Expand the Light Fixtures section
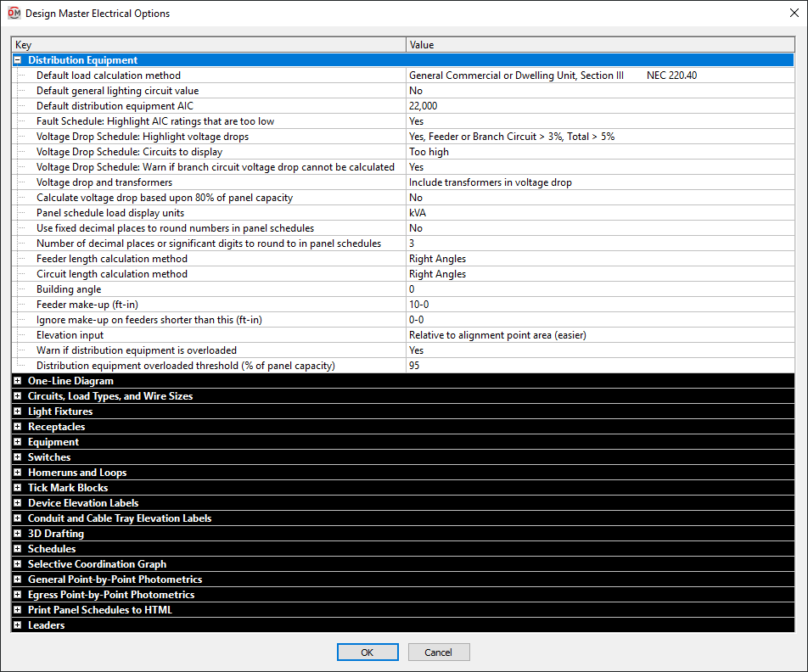Screen dimensions: 808x672 point(18,412)
